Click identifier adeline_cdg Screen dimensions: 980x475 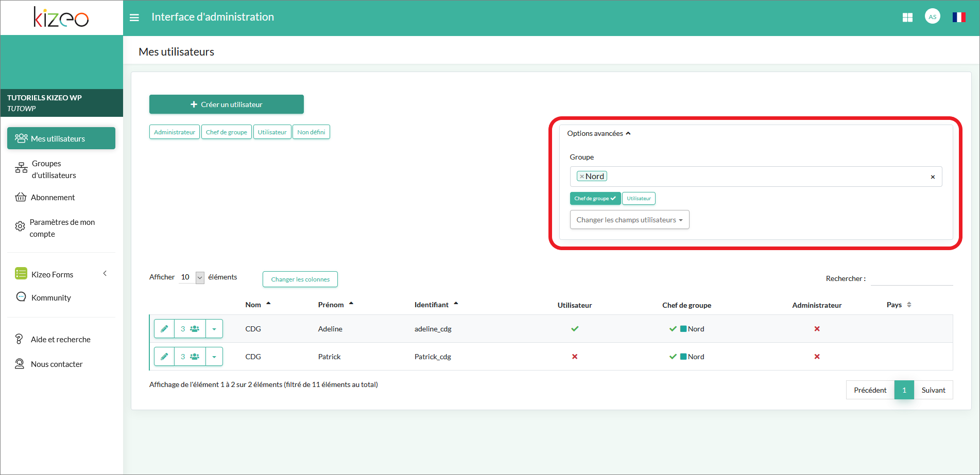[433, 329]
